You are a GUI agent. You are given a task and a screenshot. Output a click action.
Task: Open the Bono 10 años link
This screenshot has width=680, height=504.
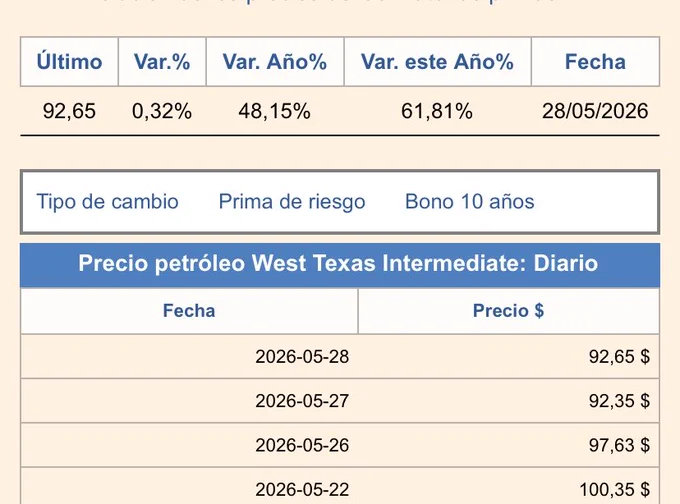click(470, 202)
